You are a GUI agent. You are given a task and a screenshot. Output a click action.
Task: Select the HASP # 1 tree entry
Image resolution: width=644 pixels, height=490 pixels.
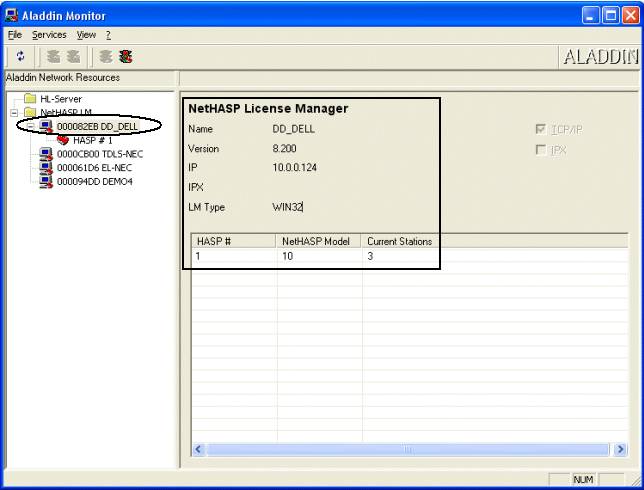pos(92,140)
